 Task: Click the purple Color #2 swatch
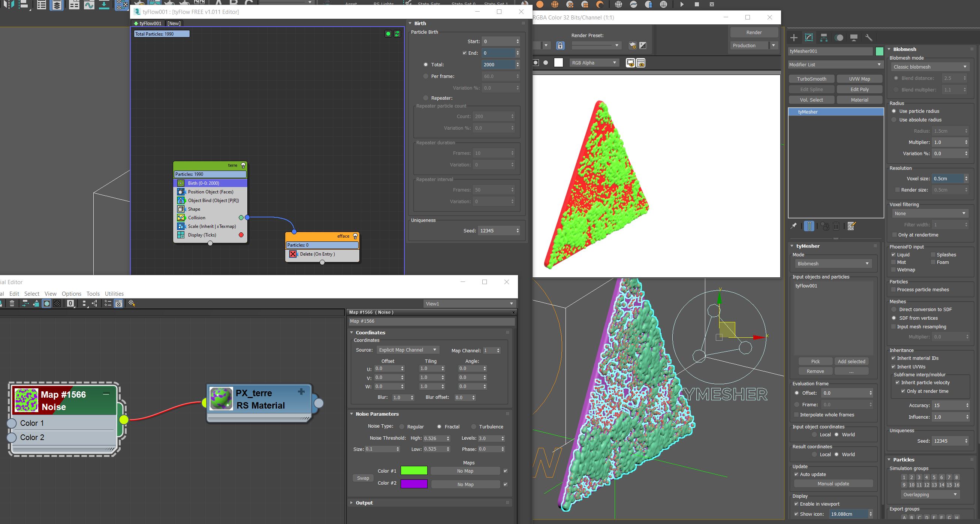click(x=414, y=484)
